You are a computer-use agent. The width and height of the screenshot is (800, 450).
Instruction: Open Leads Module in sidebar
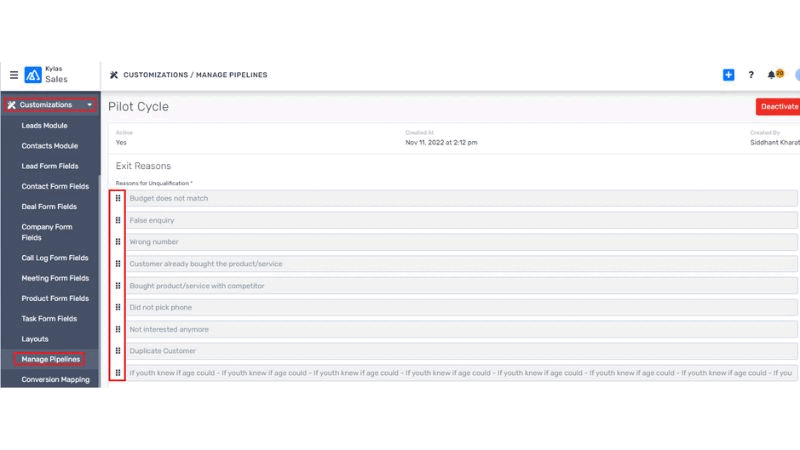tap(44, 126)
